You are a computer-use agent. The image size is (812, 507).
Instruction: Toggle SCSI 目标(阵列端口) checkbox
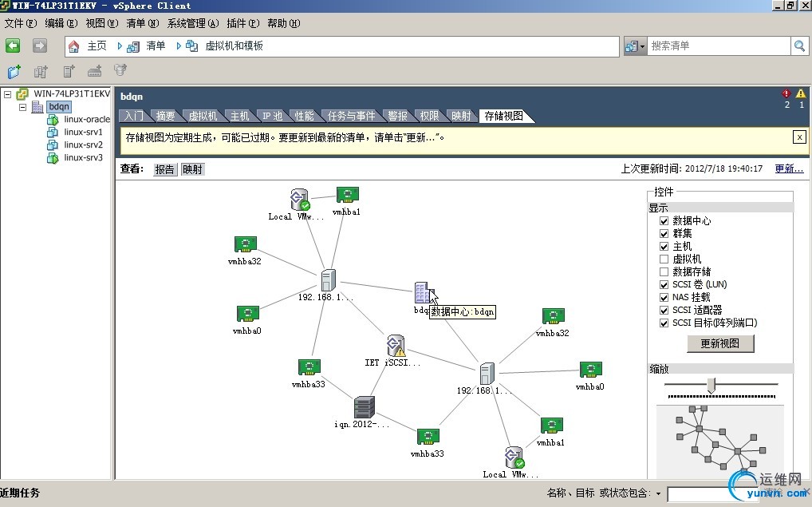(664, 323)
